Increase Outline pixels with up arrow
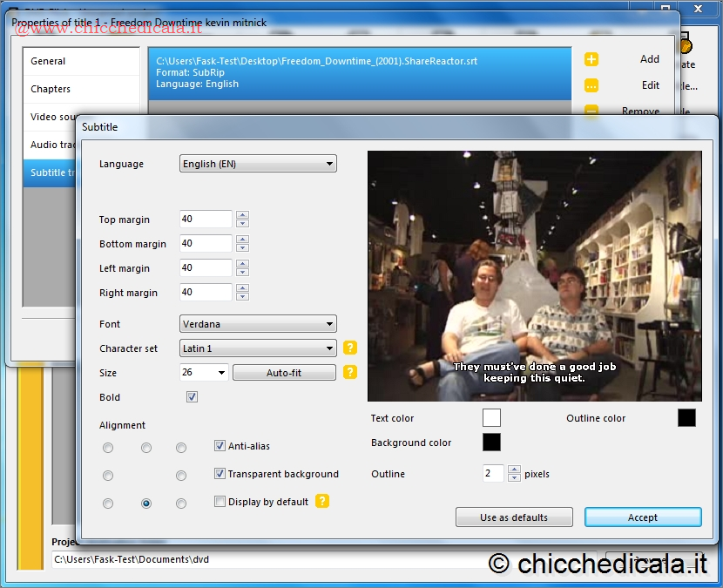Image resolution: width=723 pixels, height=588 pixels. click(514, 470)
